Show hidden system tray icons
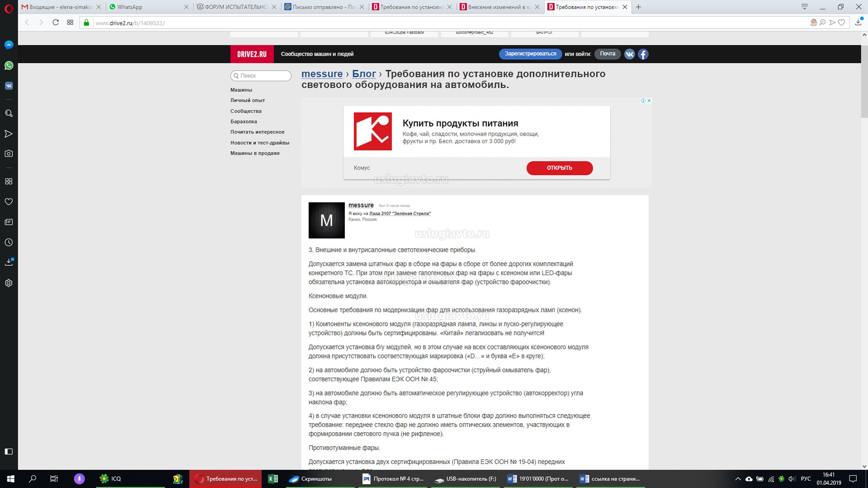 click(738, 479)
